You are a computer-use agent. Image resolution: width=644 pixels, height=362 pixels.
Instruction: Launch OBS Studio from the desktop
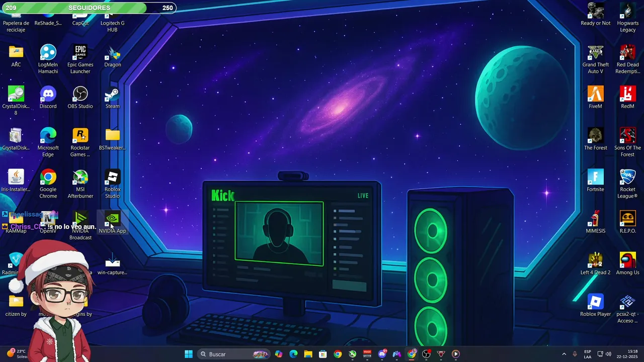coord(80,98)
